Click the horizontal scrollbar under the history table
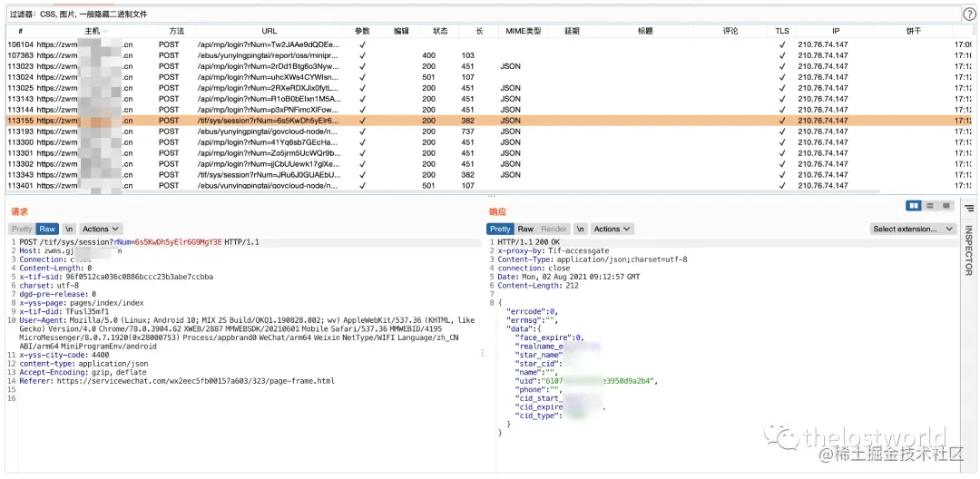This screenshot has width=980, height=479. 443,192
